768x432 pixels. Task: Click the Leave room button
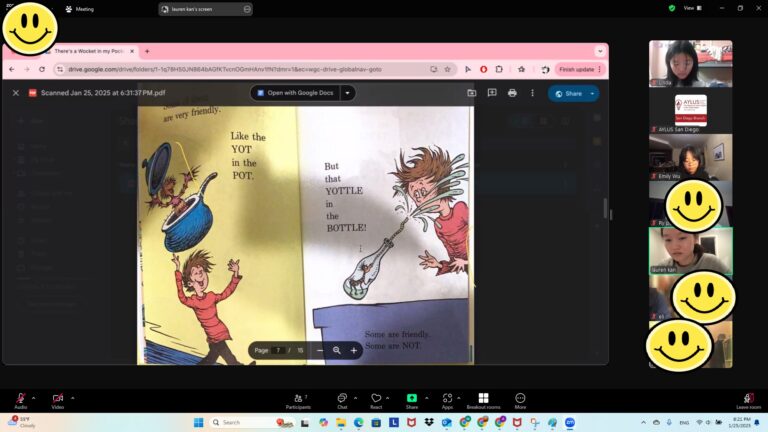pos(748,401)
